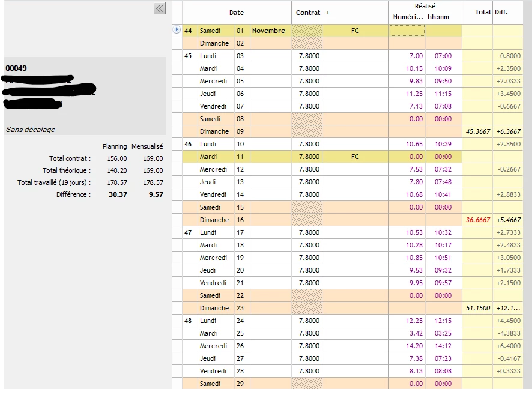532x404 pixels.
Task: Click numeric value 7.00 on Lundi 03
Action: point(416,56)
